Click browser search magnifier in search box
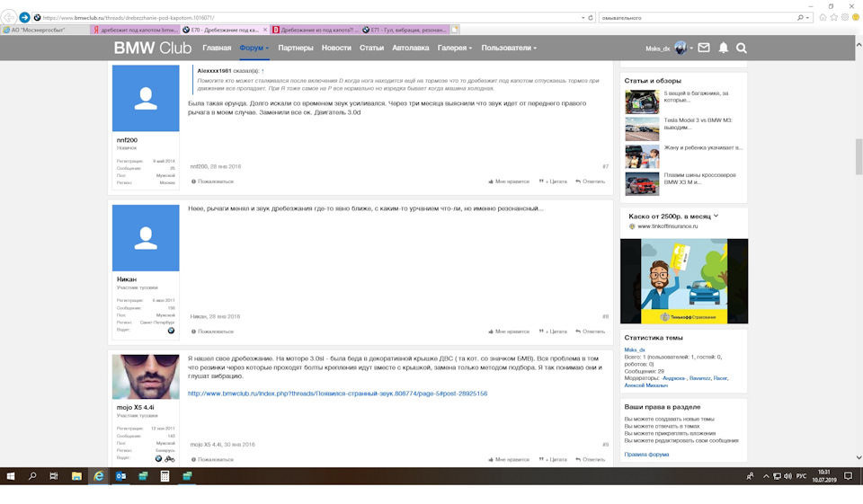Screen dimensions: 863x504 click(800, 18)
